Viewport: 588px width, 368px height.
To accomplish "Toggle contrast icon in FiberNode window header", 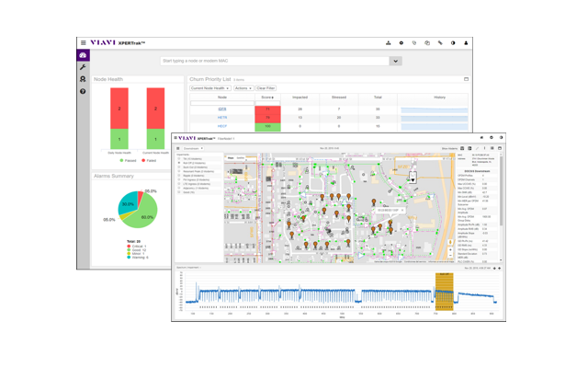I will pos(501,137).
